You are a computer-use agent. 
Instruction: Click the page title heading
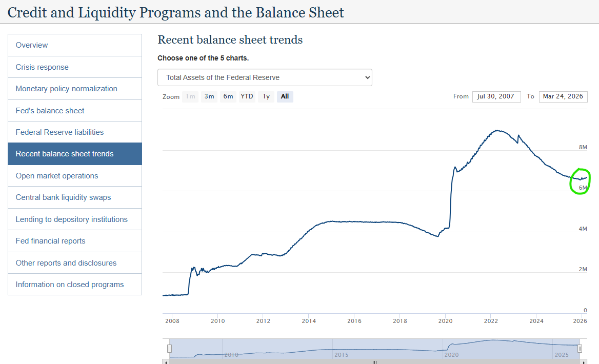(176, 13)
